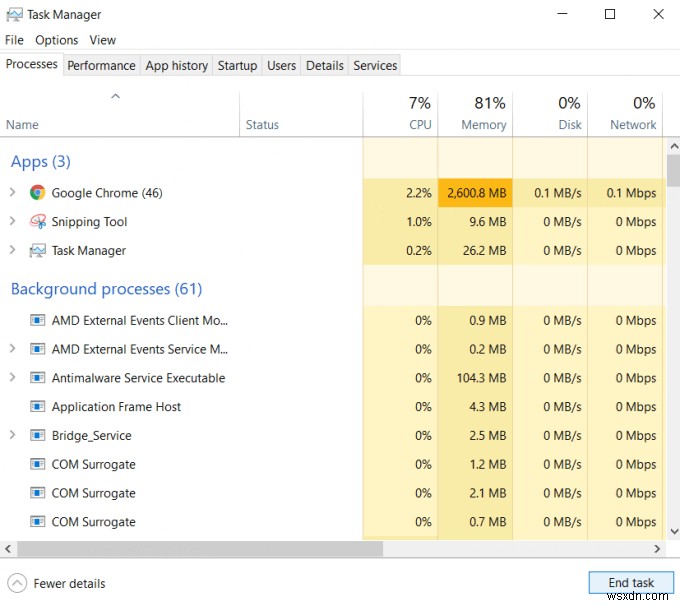Click the Application Frame Host icon
This screenshot has height=606, width=680.
pos(37,406)
